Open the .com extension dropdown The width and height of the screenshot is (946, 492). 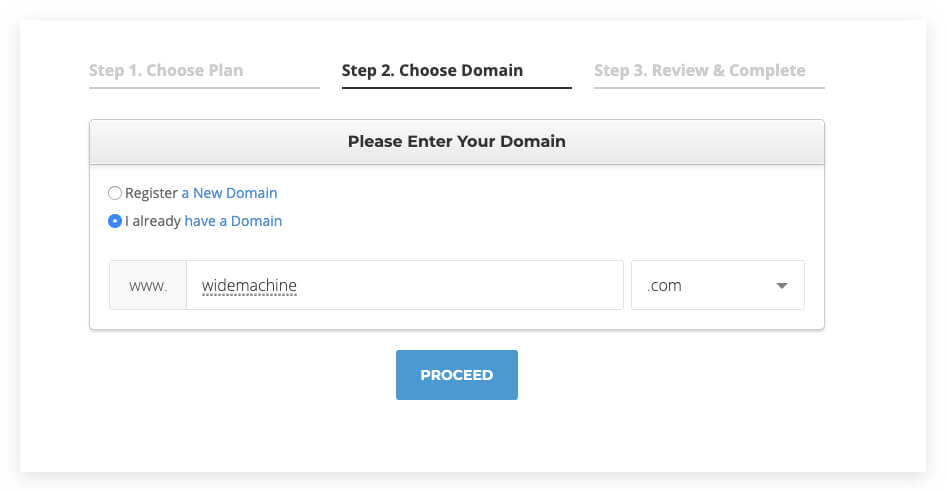coord(717,285)
